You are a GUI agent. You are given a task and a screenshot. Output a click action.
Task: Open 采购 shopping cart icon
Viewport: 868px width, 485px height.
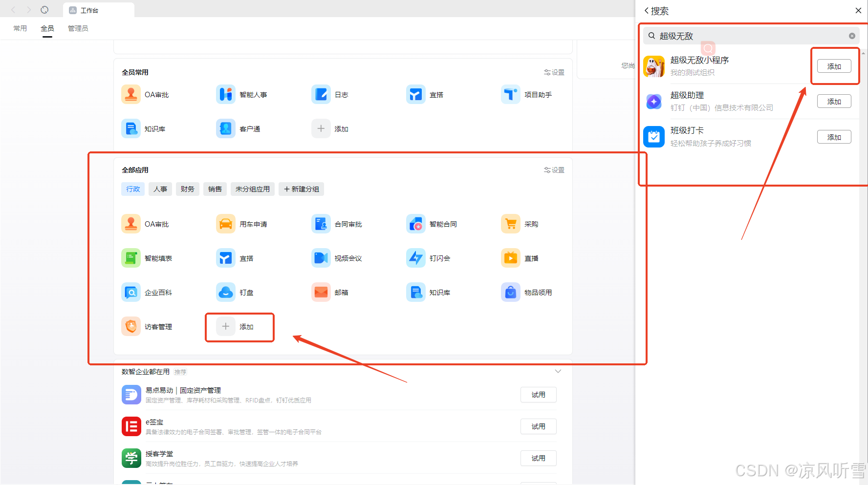tap(510, 224)
